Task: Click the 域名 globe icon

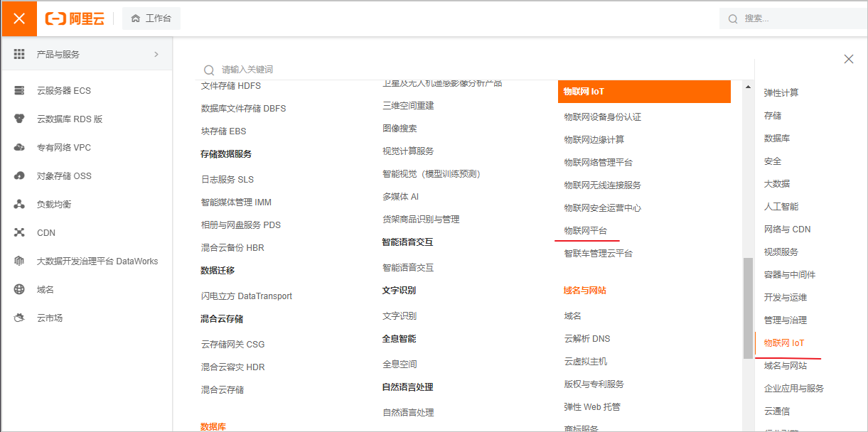Action: point(20,289)
